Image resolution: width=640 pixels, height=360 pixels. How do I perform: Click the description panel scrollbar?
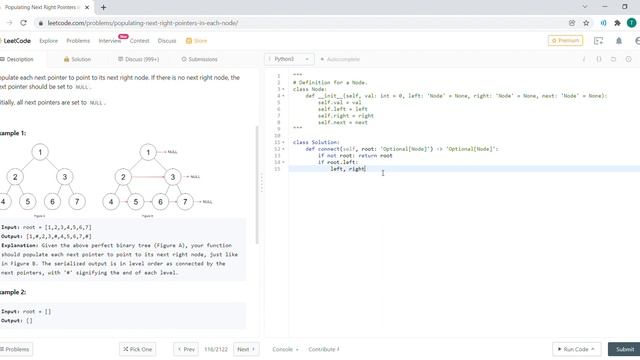pyautogui.click(x=257, y=185)
